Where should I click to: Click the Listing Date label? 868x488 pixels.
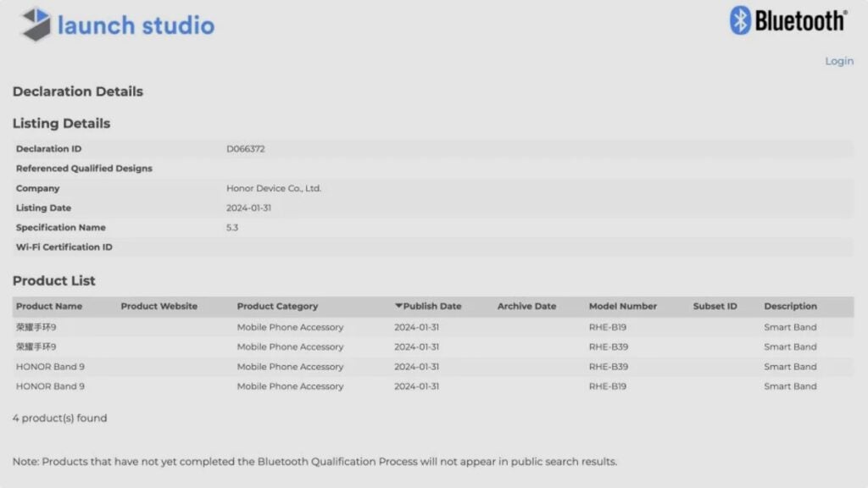pyautogui.click(x=44, y=208)
